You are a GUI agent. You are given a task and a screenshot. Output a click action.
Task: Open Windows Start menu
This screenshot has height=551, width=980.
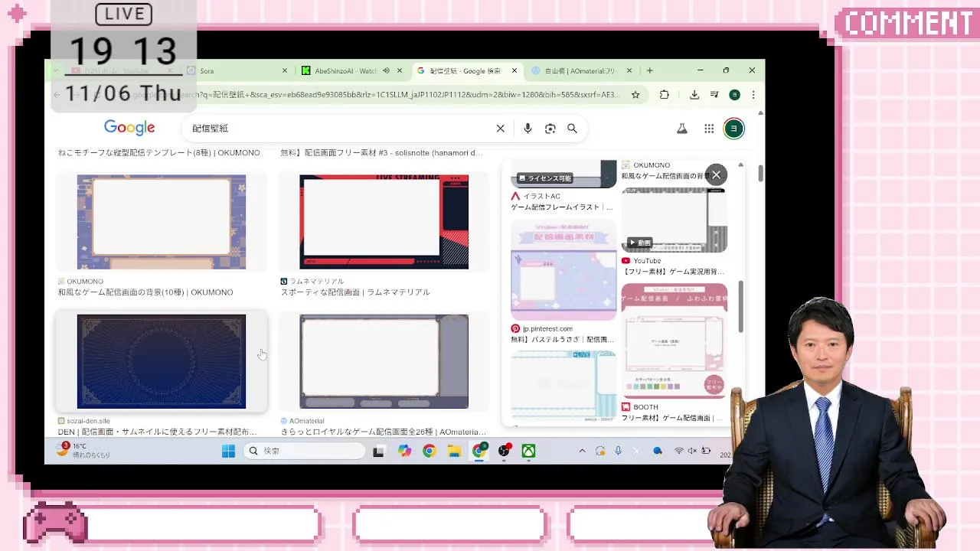228,452
